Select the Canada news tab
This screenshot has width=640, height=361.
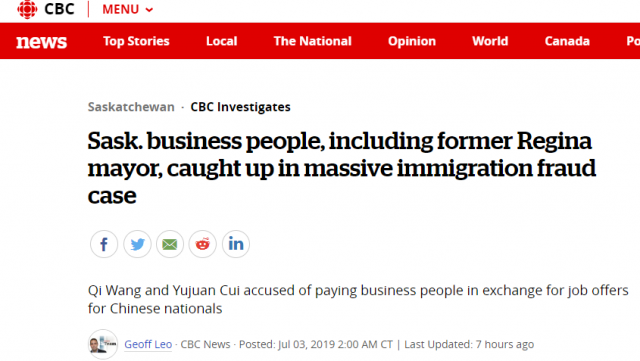tap(567, 41)
